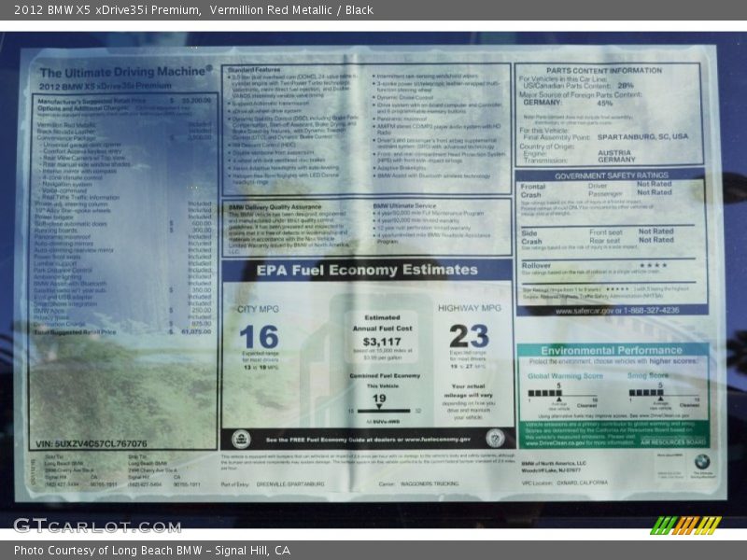This screenshot has width=747, height=560.
Task: Click the VIN number text
Action: click(x=91, y=443)
